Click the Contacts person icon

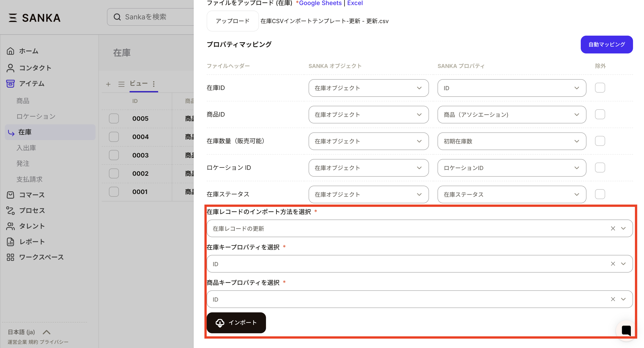[x=10, y=68]
